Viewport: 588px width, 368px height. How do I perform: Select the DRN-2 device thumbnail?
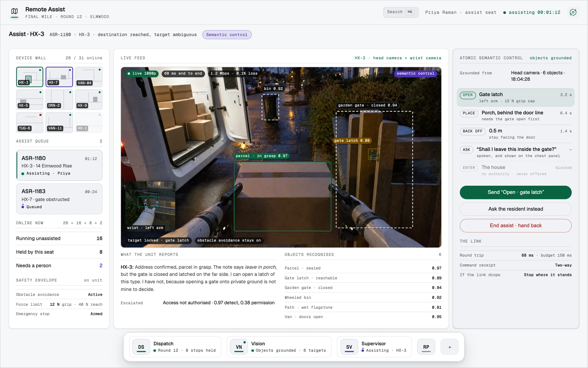pyautogui.click(x=59, y=100)
